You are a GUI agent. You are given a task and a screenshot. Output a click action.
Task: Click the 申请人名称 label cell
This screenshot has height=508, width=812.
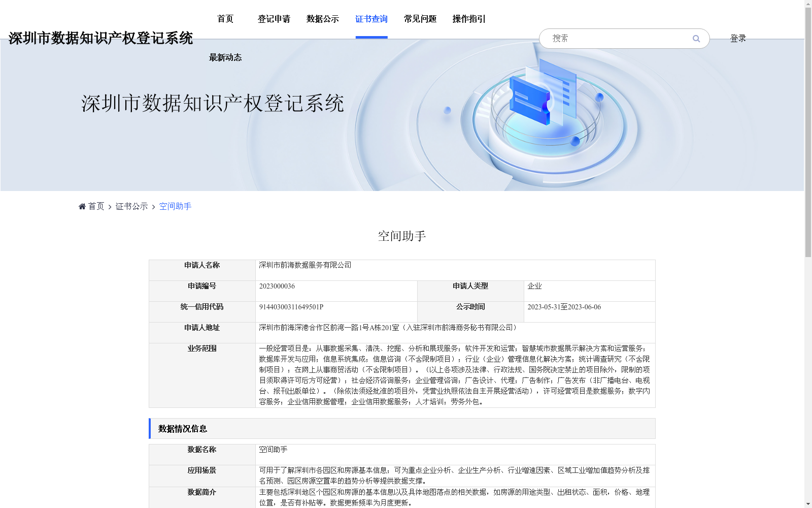tap(202, 270)
